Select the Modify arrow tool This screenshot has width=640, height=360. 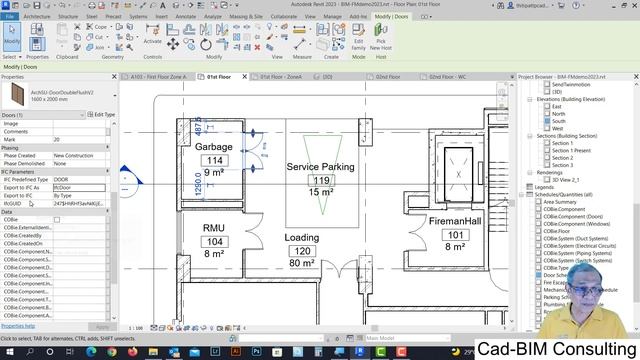(11, 36)
